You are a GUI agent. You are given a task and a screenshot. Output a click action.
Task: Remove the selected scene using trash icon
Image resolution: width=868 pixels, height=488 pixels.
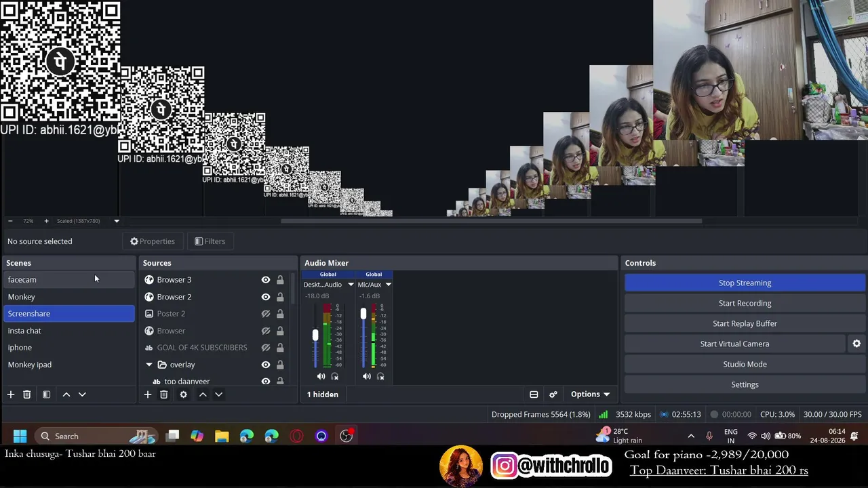(27, 394)
